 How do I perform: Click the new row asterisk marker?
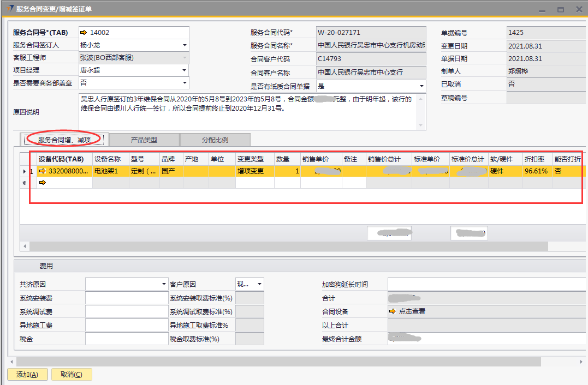[x=24, y=183]
